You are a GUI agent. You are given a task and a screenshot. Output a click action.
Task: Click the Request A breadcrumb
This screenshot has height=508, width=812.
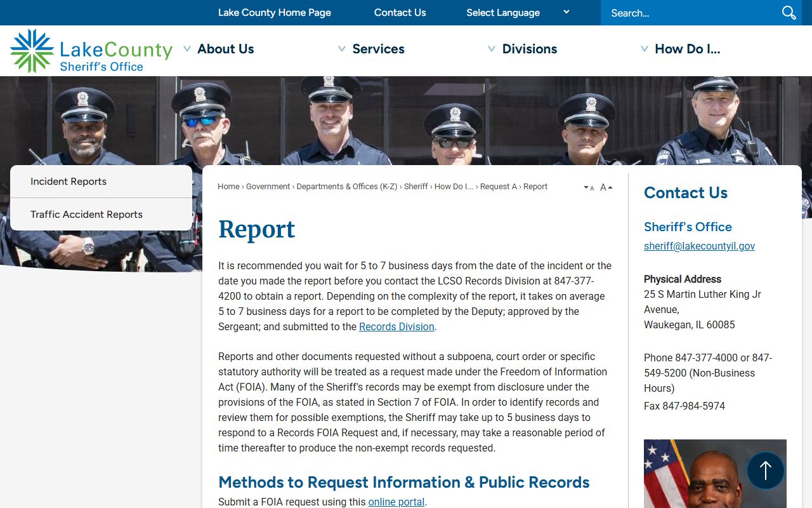(x=499, y=187)
